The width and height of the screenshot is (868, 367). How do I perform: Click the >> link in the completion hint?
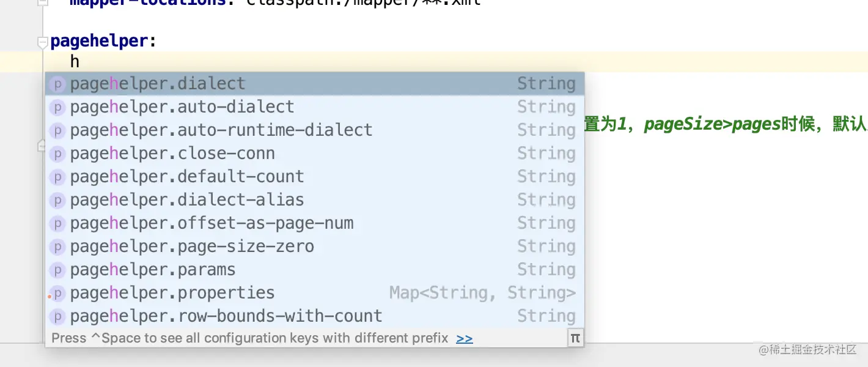[465, 338]
